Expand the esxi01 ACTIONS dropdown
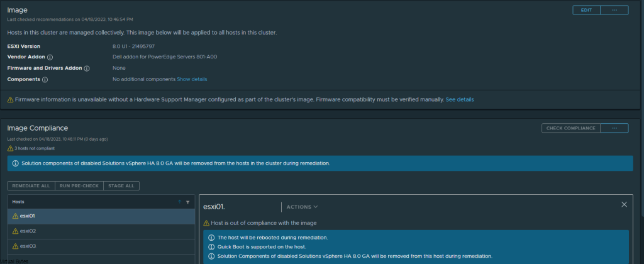644x264 pixels. tap(302, 207)
